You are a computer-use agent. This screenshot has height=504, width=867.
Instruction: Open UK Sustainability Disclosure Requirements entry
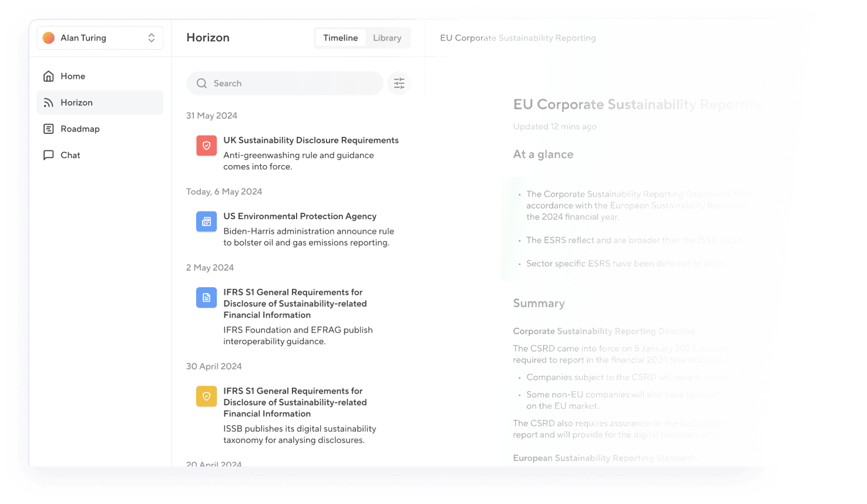[x=297, y=153]
